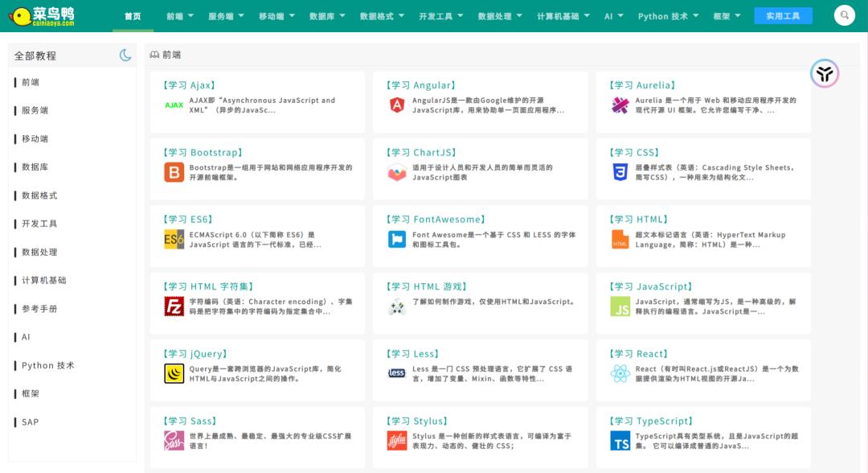Screen dimensions: 868x473
Task: Open the 【学习 Bootstrap】 tutorial link
Action: (203, 152)
